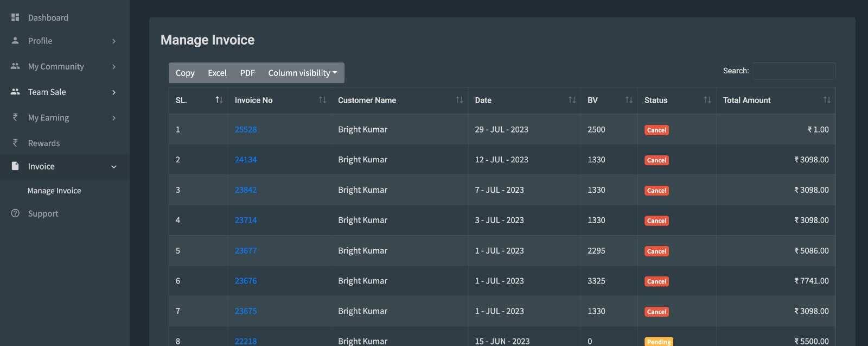
Task: Expand the Profile submenu chevron
Action: point(114,41)
